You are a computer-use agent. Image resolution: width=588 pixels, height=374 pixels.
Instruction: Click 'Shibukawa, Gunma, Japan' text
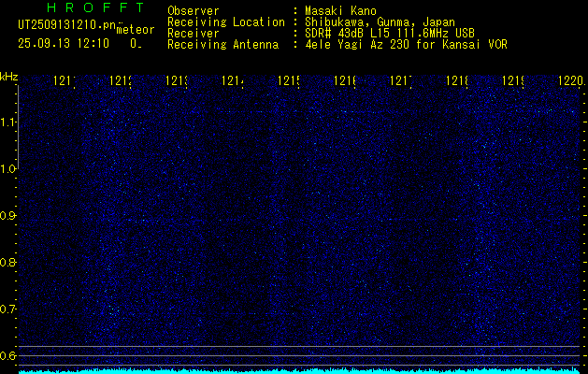(380, 22)
